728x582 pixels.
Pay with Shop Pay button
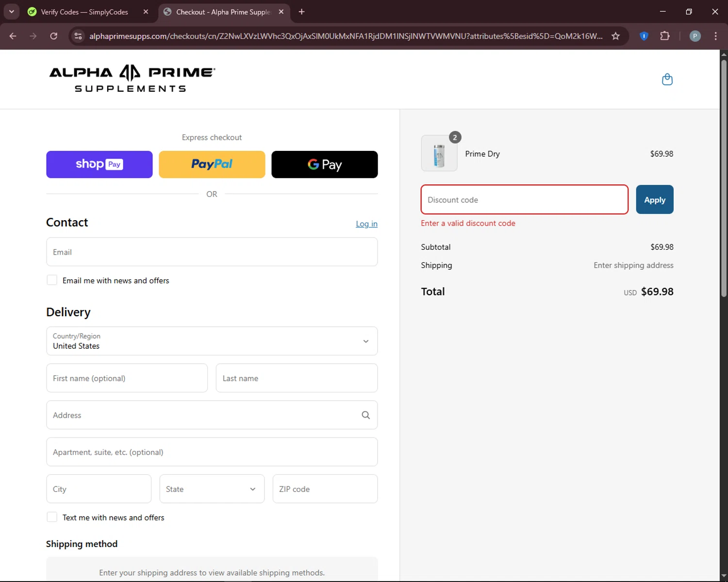click(x=99, y=164)
